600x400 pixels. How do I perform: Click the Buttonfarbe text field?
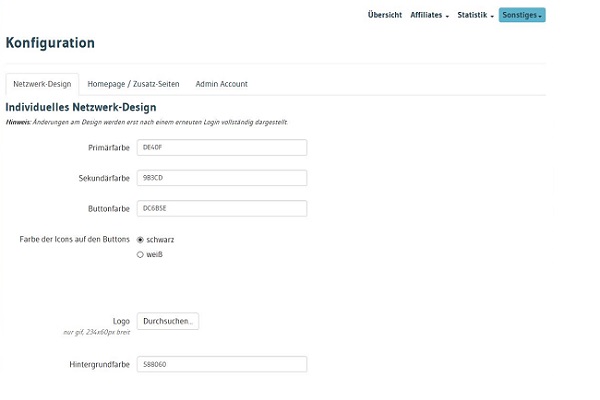coord(221,208)
